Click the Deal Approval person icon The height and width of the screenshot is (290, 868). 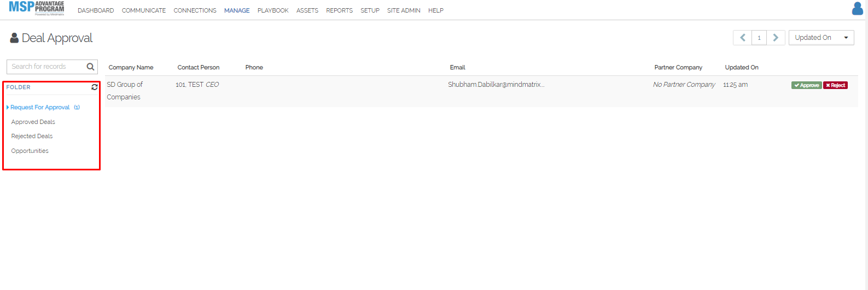(15, 38)
